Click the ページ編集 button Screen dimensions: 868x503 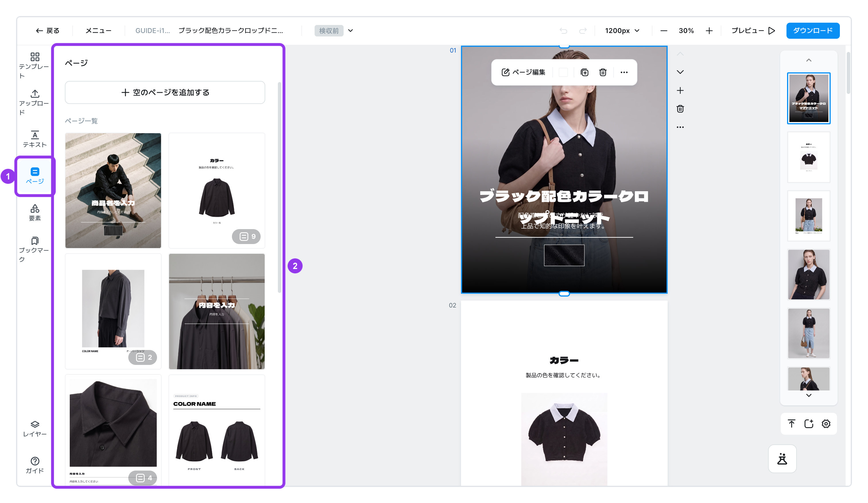click(x=523, y=72)
